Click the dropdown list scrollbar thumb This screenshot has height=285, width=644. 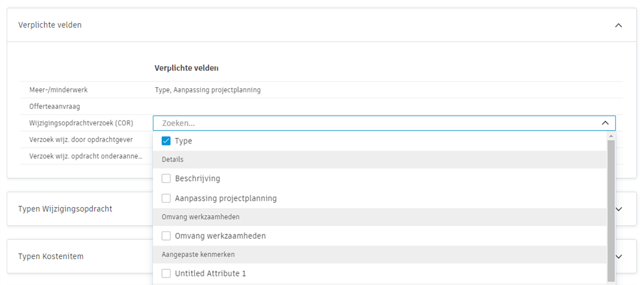point(611,207)
